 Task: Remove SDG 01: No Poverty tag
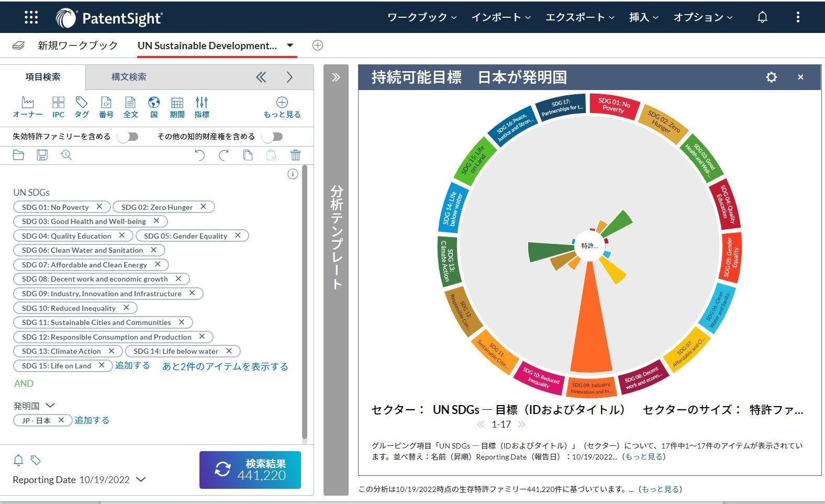(x=99, y=207)
